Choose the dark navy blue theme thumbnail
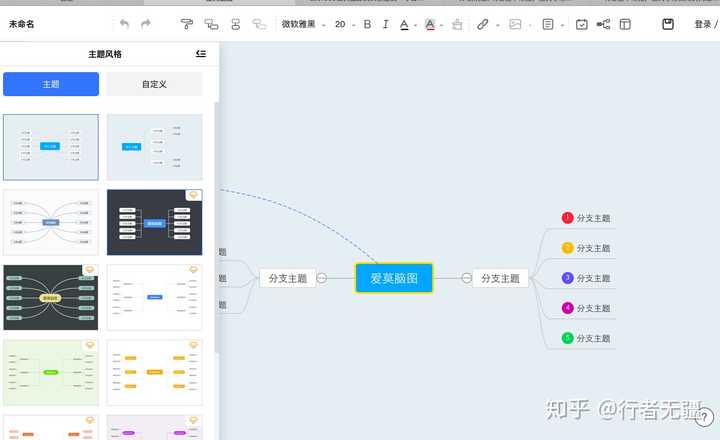Image resolution: width=720 pixels, height=440 pixels. tap(154, 222)
